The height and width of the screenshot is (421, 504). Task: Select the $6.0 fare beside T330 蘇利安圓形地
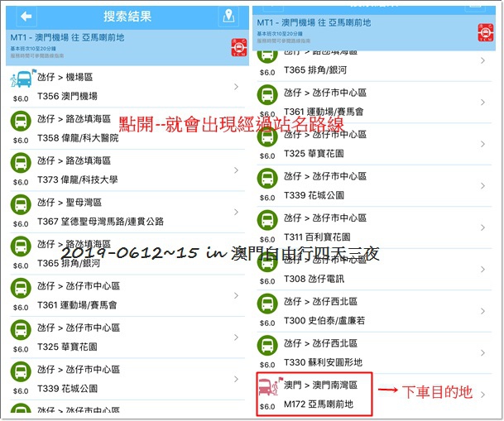[267, 365]
